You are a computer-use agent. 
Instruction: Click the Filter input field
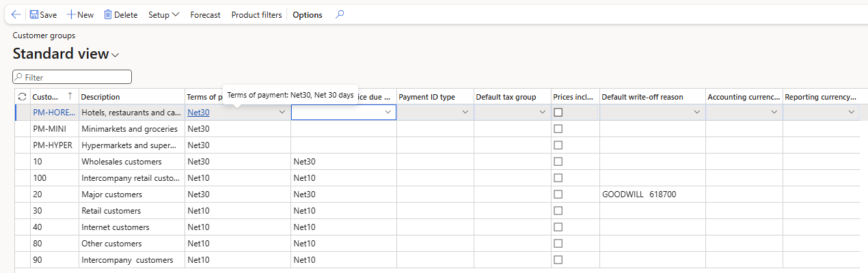click(x=72, y=77)
